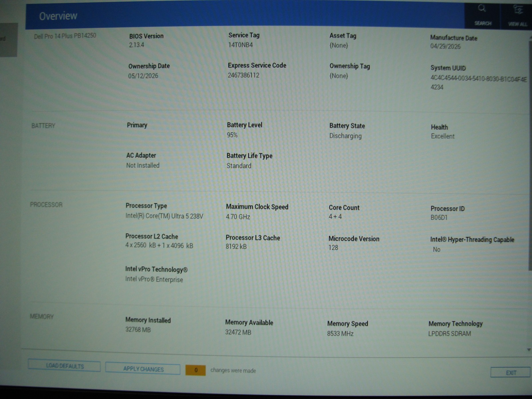Click the Apply Changes button
532x399 pixels.
click(x=143, y=369)
